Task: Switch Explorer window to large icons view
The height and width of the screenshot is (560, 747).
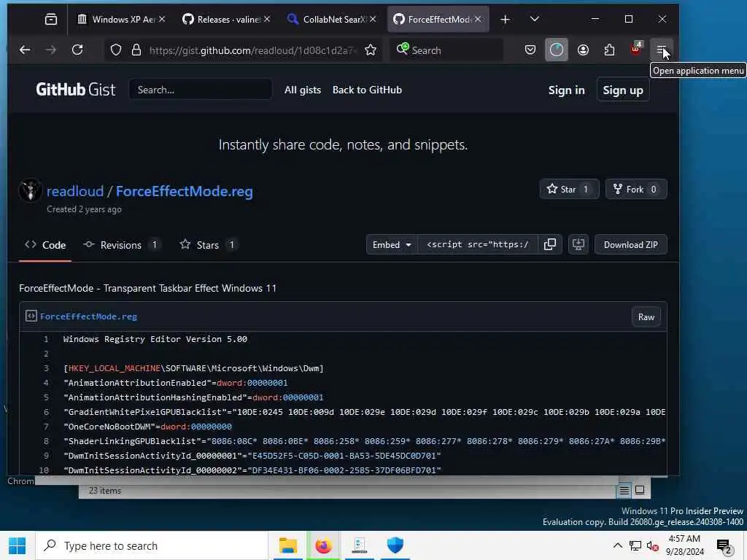Action: point(640,490)
